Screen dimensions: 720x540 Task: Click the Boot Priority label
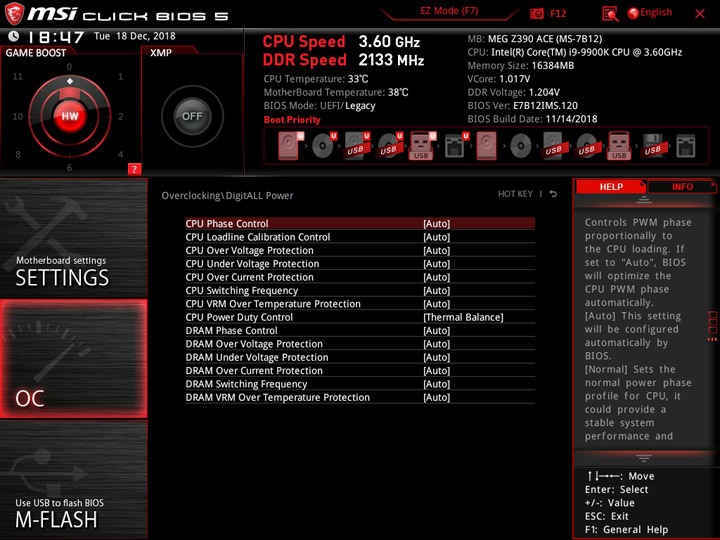pos(292,119)
